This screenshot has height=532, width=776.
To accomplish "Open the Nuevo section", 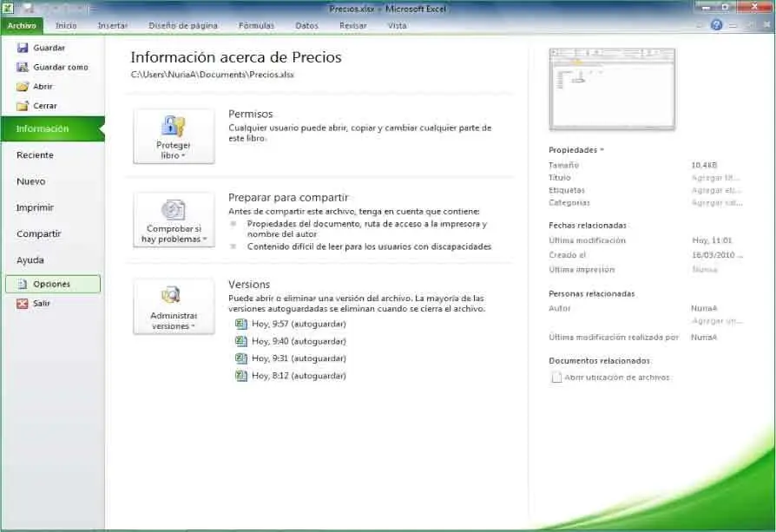I will pyautogui.click(x=30, y=181).
